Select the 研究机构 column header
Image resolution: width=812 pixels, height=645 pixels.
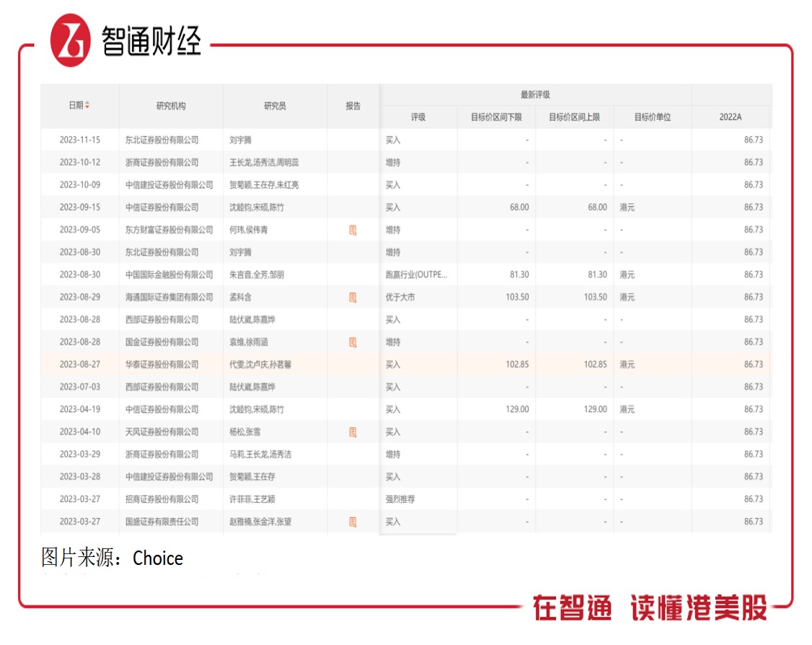click(x=171, y=104)
